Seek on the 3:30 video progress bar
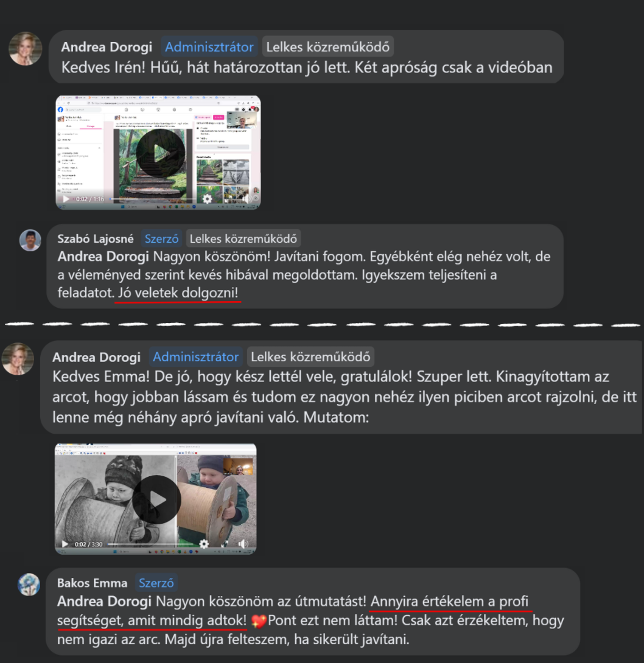Image resolution: width=644 pixels, height=663 pixels. 150,544
